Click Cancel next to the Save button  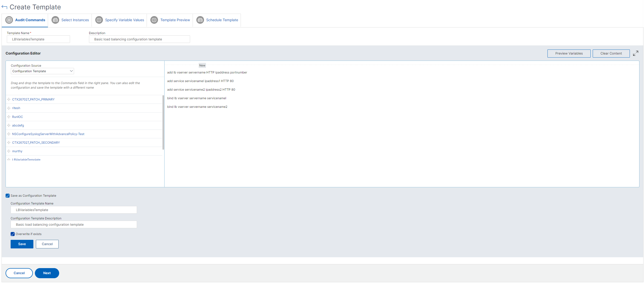[47, 244]
